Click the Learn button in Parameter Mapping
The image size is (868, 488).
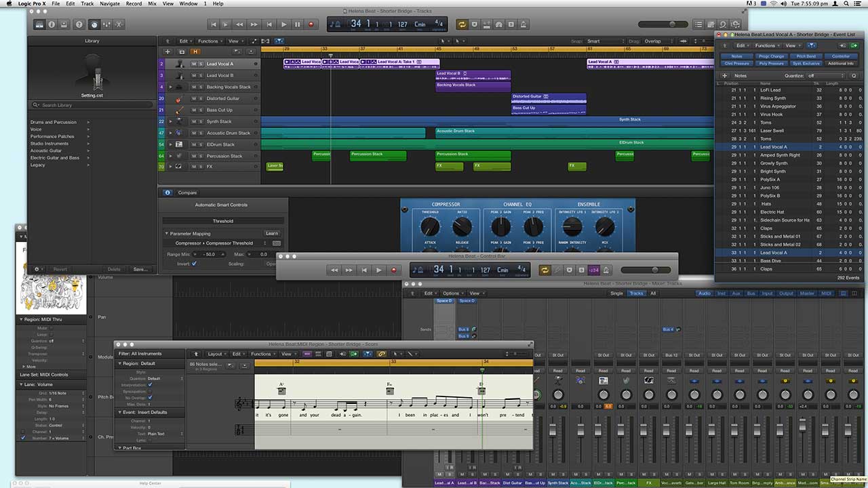point(271,233)
